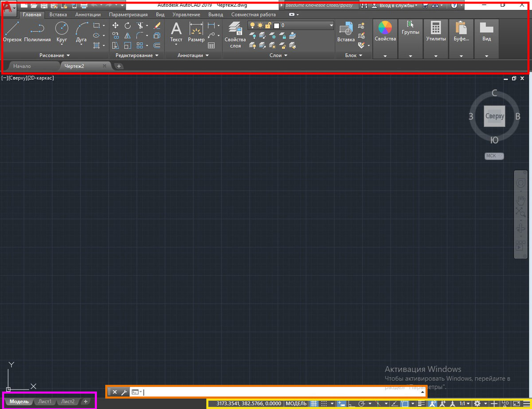The width and height of the screenshot is (532, 409).
Task: Click the Вставка block insert icon
Action: [x=346, y=32]
